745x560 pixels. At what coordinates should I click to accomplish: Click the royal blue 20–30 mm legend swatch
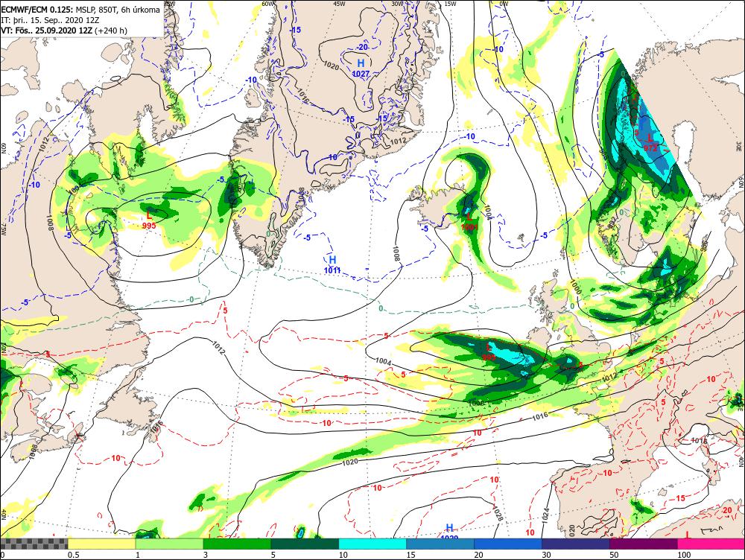coord(508,544)
